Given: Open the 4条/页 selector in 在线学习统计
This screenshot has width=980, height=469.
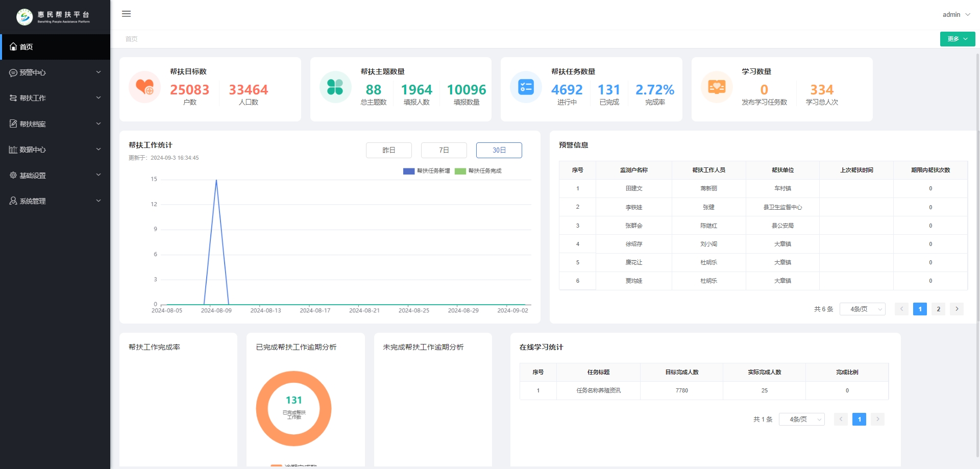Looking at the screenshot, I should coord(802,419).
